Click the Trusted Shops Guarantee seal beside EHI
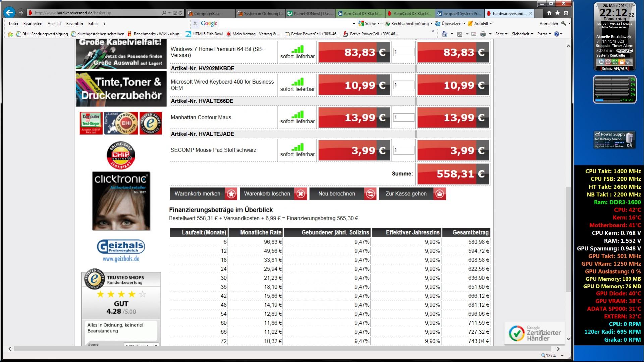The image size is (644, 362). [151, 123]
